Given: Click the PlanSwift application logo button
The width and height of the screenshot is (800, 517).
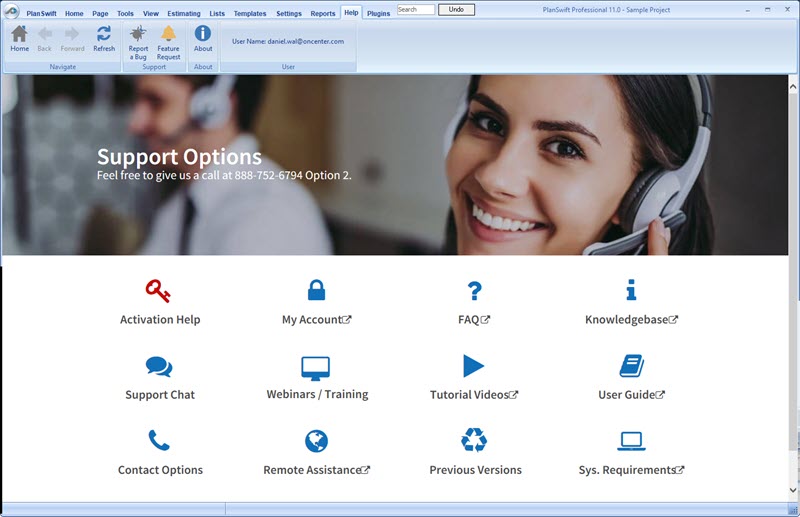Looking at the screenshot, I should click(11, 11).
